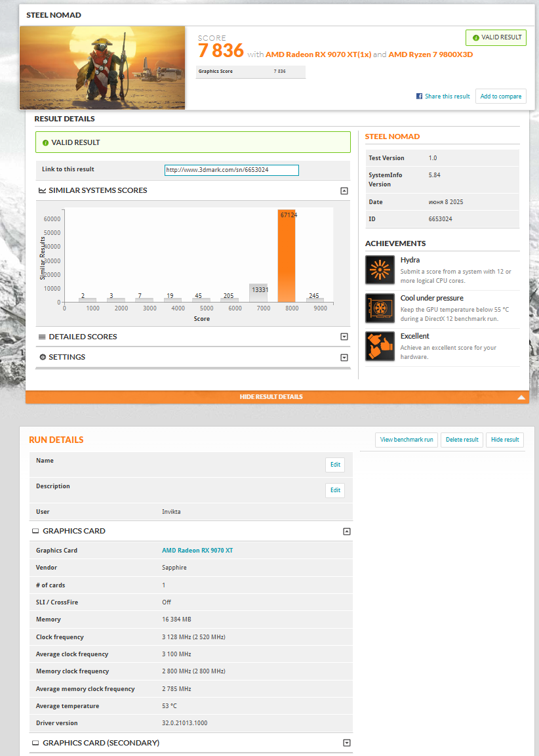Viewport: 539px width, 756px height.
Task: Click the Memory value 16 384 MB
Action: [x=177, y=619]
